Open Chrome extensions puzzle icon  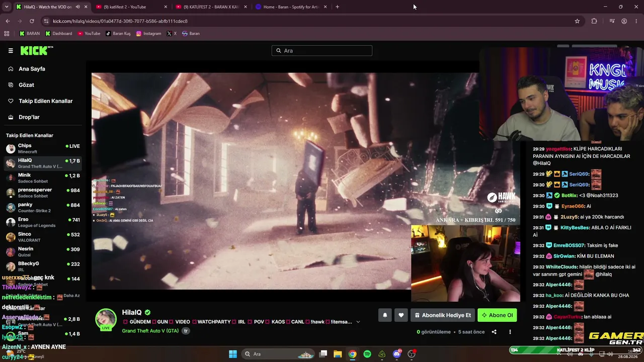pyautogui.click(x=594, y=21)
